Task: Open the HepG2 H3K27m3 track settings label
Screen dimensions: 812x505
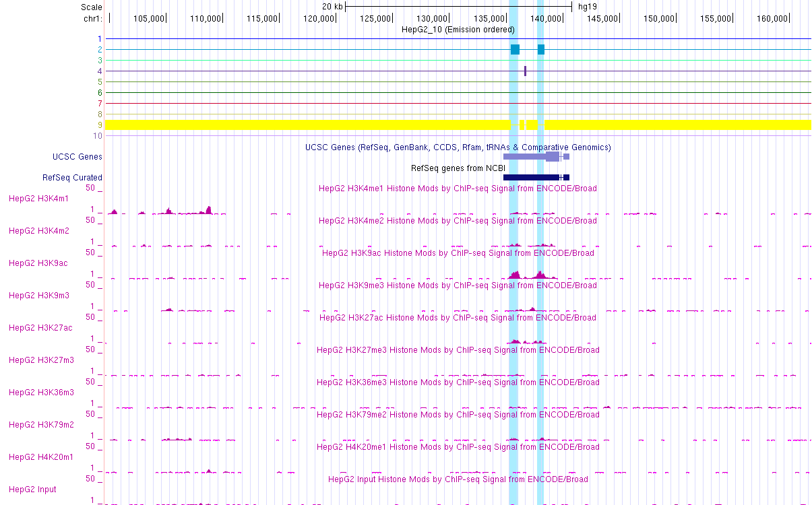Action: point(40,360)
